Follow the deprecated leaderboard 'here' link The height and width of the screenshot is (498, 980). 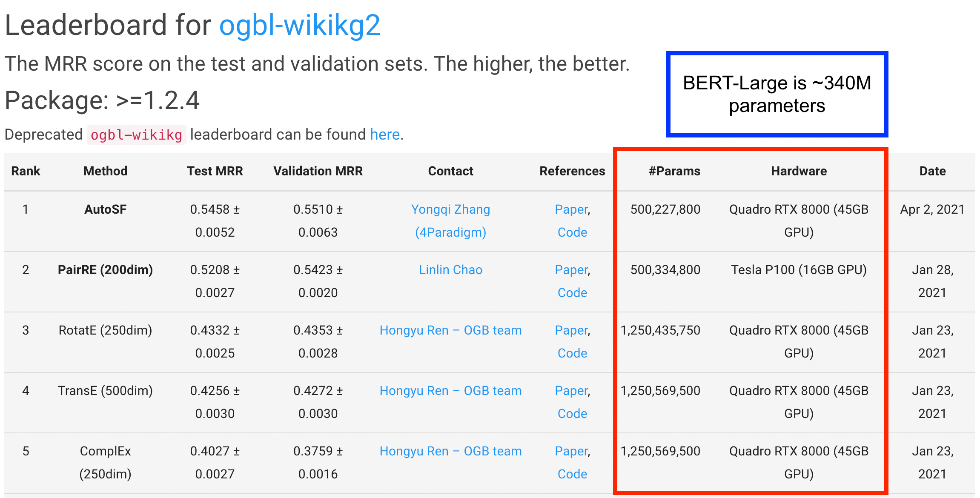(384, 135)
